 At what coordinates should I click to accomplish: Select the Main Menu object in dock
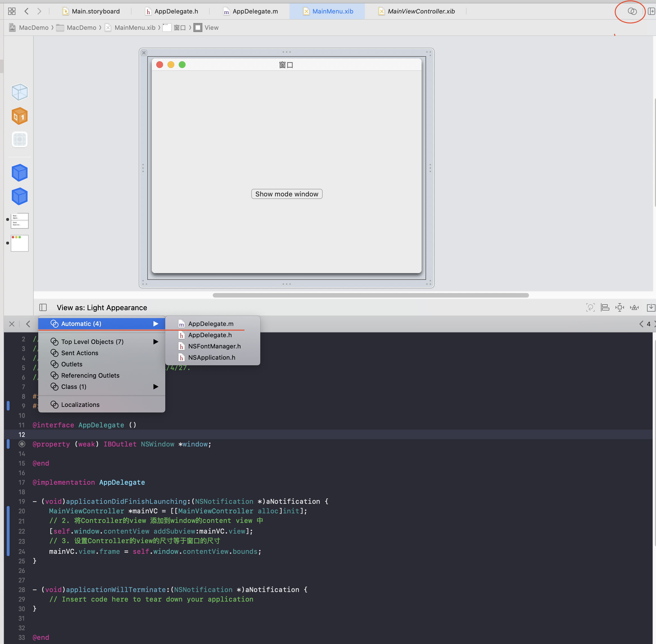click(20, 221)
